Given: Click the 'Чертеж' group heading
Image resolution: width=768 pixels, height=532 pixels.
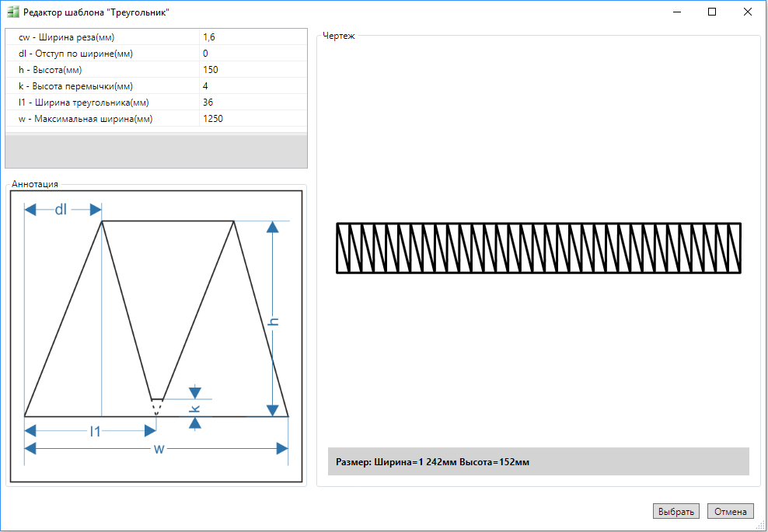Looking at the screenshot, I should click(x=339, y=35).
